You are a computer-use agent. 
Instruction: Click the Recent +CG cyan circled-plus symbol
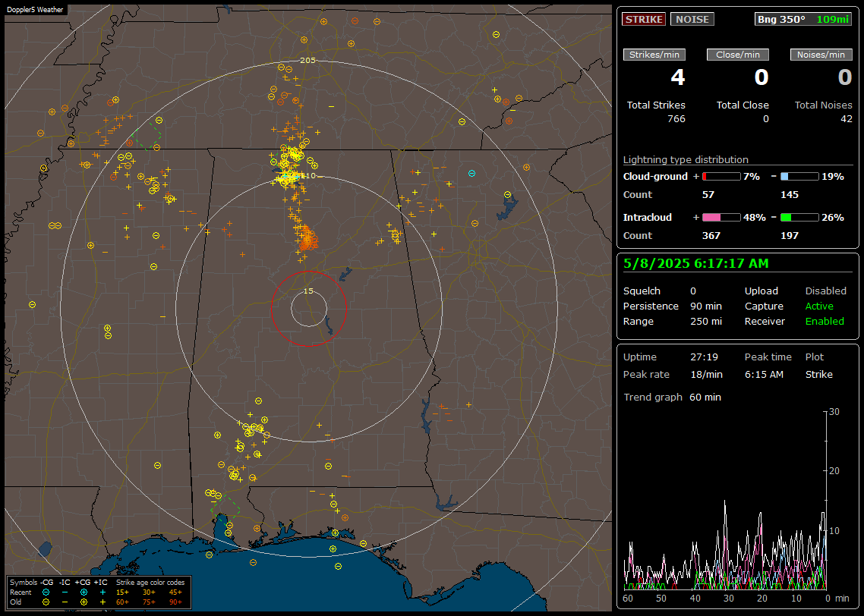tap(84, 592)
